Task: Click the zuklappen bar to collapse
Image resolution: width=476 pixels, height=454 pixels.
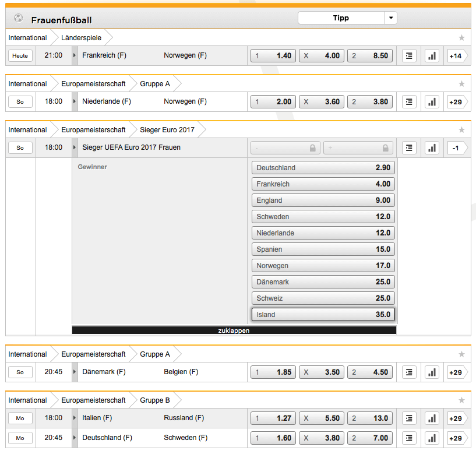Action: pyautogui.click(x=234, y=330)
